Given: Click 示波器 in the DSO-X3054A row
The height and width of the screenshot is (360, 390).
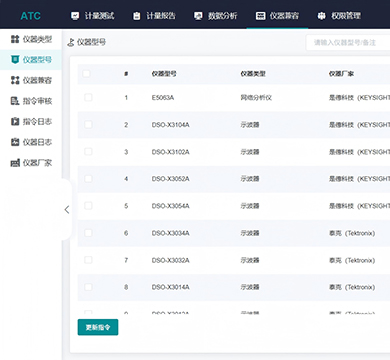Looking at the screenshot, I should click(x=250, y=206).
